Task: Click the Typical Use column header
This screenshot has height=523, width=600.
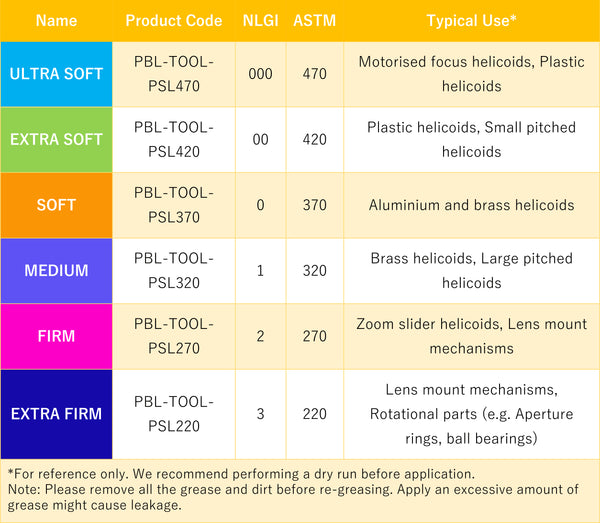Action: (x=471, y=21)
